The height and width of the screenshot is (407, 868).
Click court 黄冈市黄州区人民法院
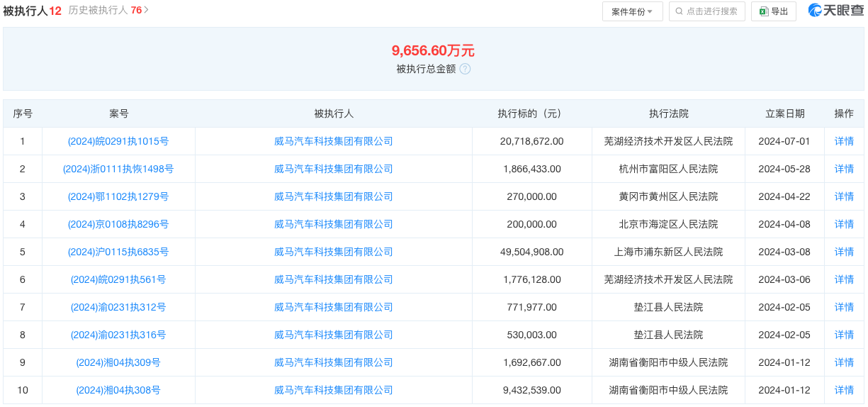pyautogui.click(x=668, y=196)
